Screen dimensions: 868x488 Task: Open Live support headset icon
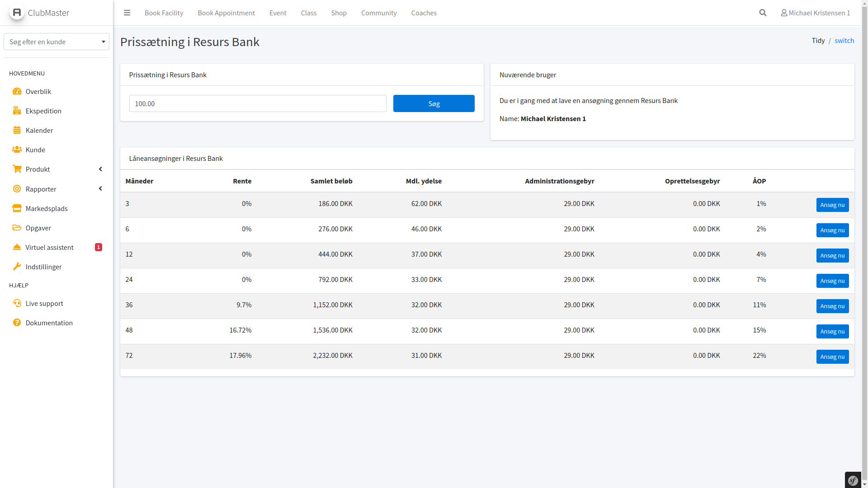click(x=17, y=303)
